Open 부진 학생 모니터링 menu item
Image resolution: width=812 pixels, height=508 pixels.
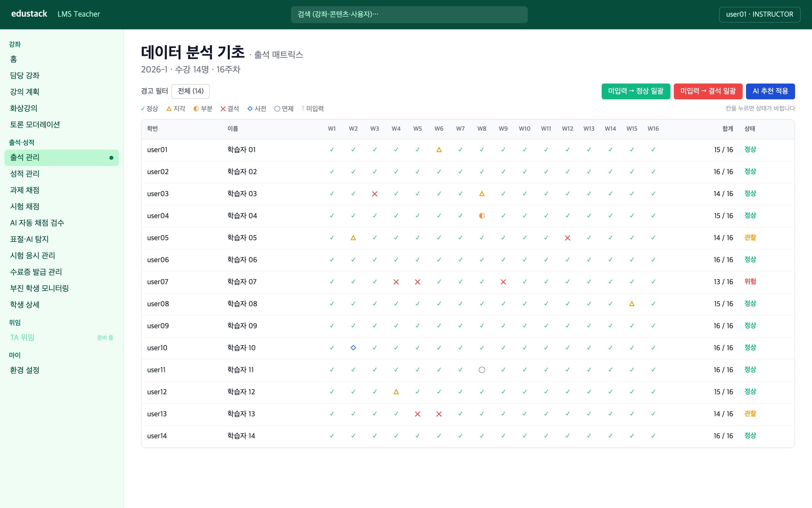pos(62,288)
